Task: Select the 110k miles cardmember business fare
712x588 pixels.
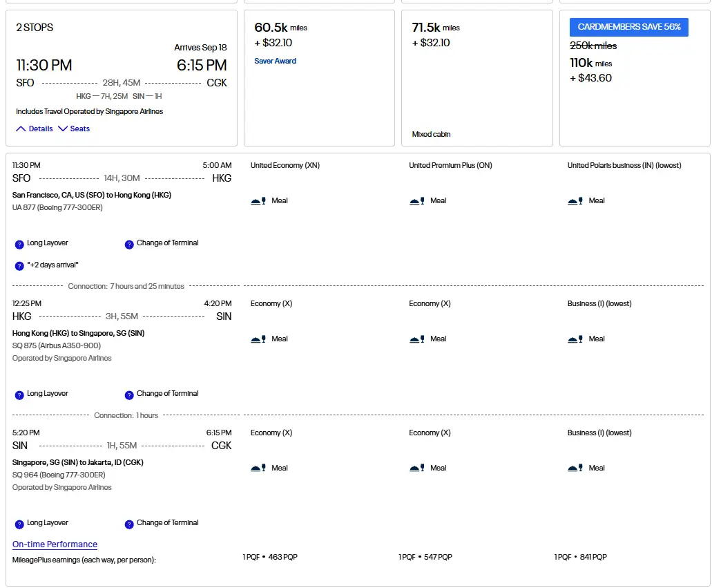Action: coord(635,78)
